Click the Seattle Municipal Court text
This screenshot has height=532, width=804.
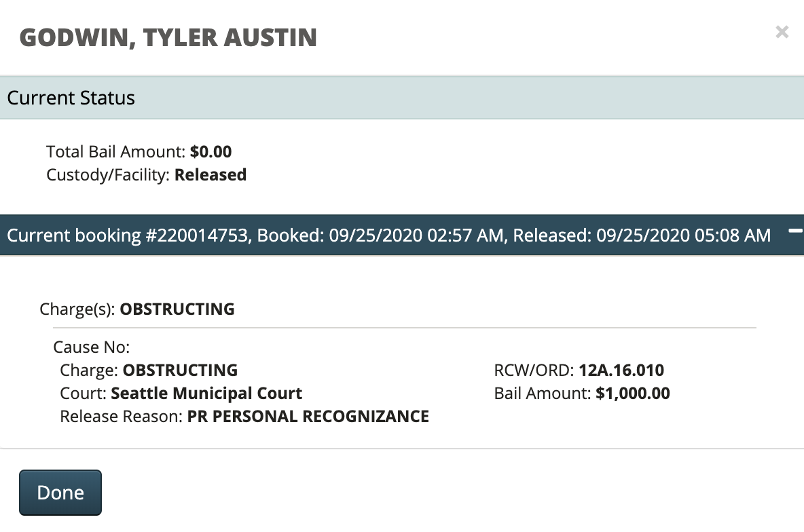click(x=206, y=394)
